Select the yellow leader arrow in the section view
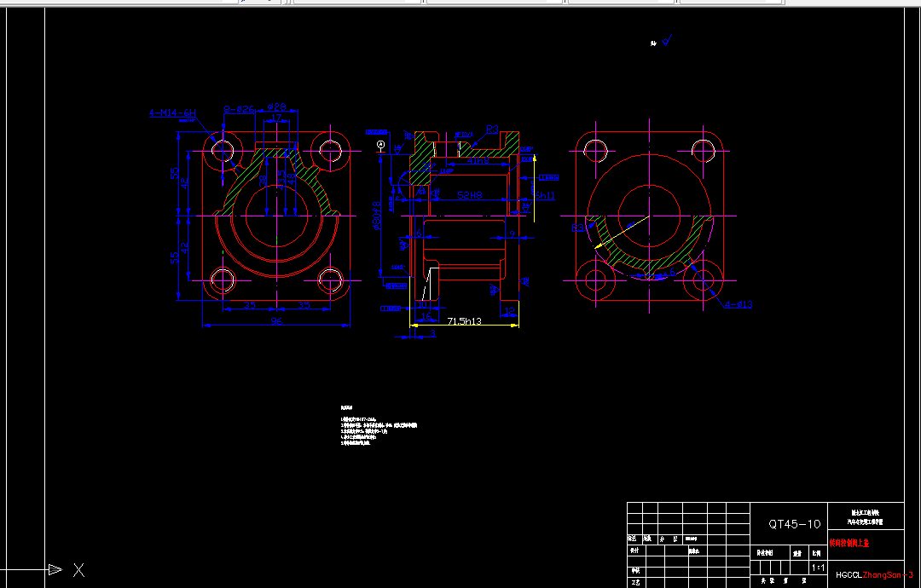This screenshot has height=588, width=921. click(535, 160)
